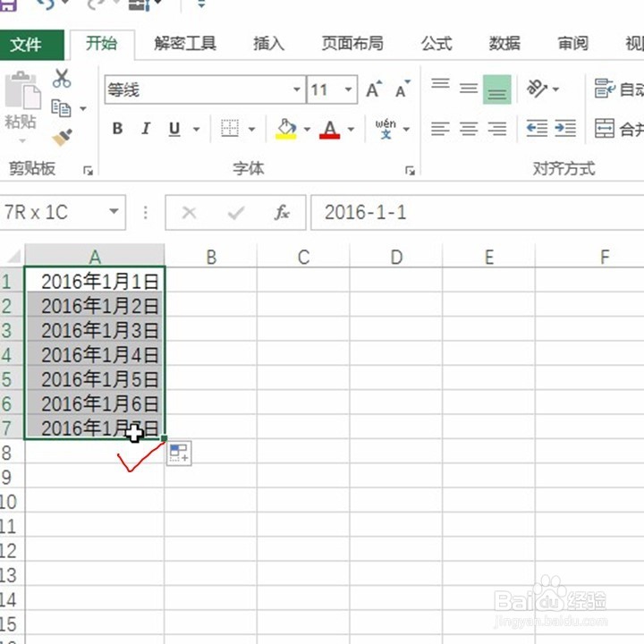
Task: Align text right
Action: [x=497, y=129]
